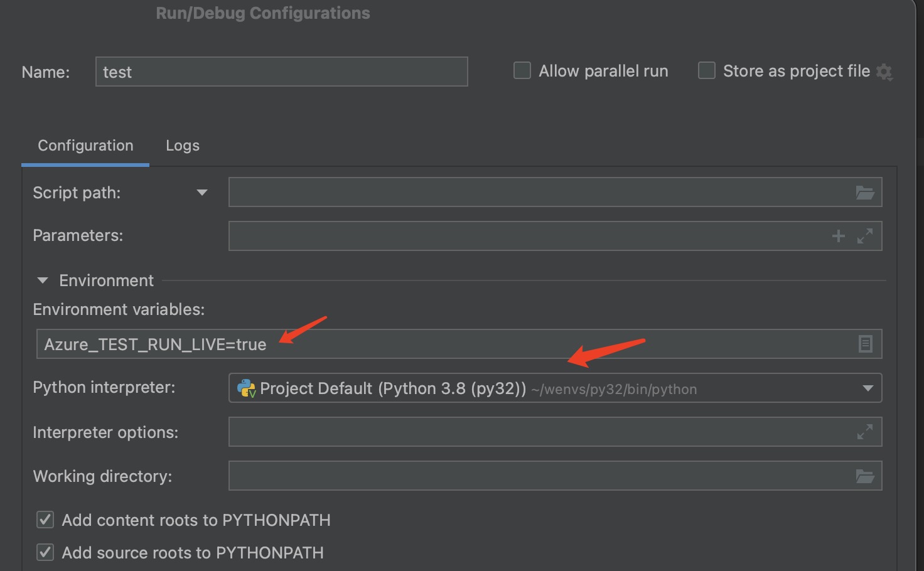Click Run/Debug Configurations title text
This screenshot has height=571, width=924.
point(263,13)
